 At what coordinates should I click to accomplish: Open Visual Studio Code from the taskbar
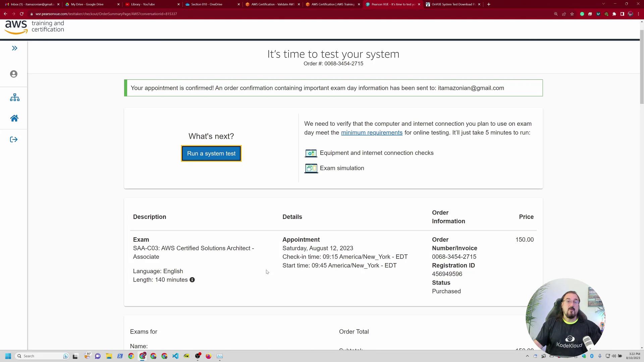coord(175,356)
